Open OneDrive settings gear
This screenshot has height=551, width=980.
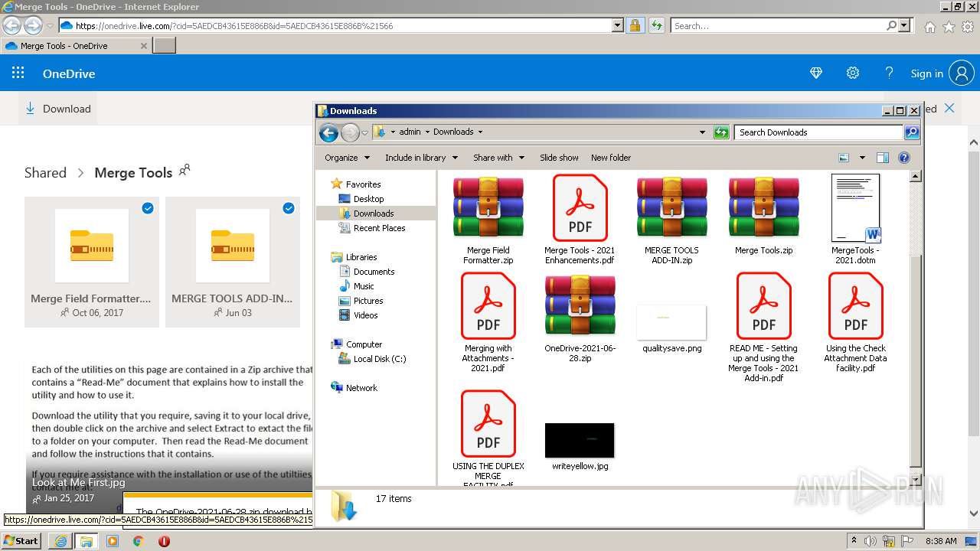(852, 73)
